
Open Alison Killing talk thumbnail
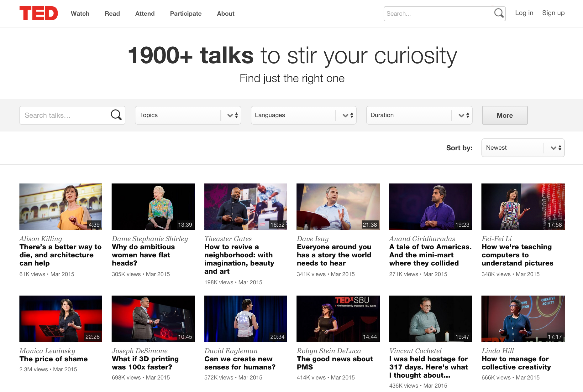(61, 207)
